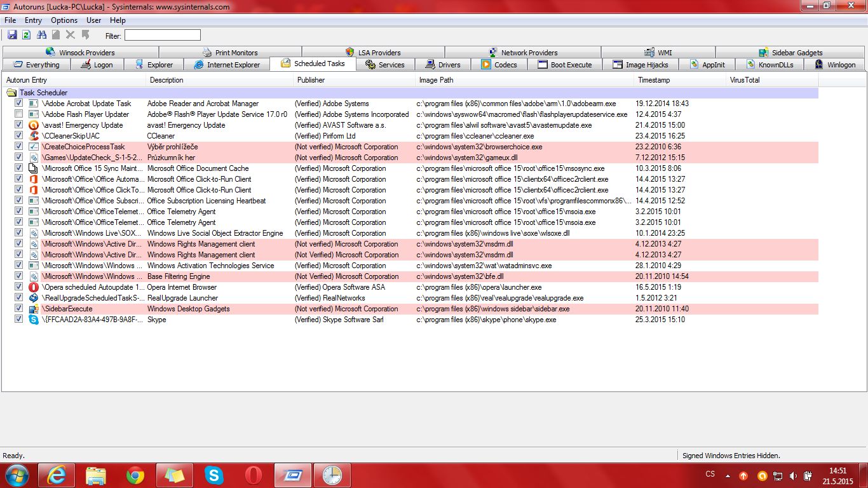Sort by the Description column header

[x=220, y=80]
